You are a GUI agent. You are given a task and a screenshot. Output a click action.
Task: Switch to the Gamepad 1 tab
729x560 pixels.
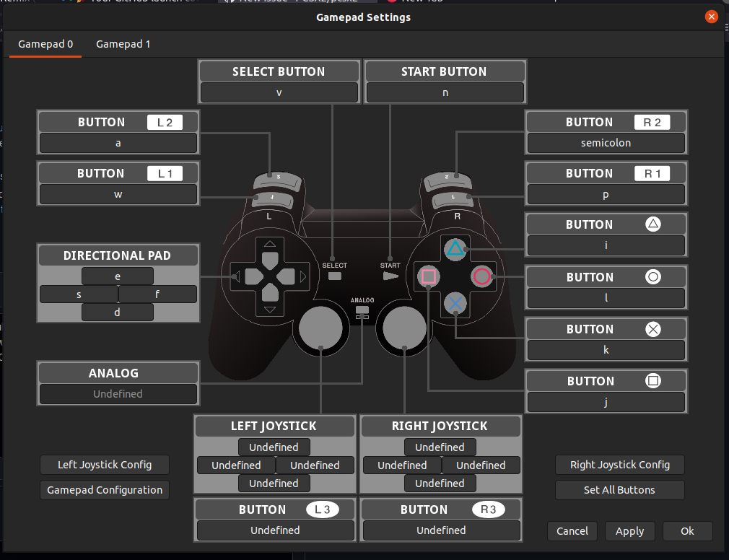coord(123,43)
